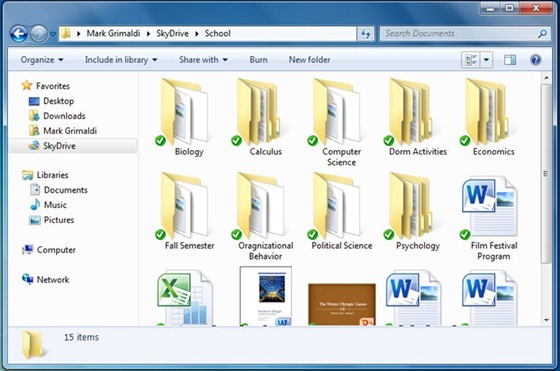Image resolution: width=560 pixels, height=371 pixels.
Task: Open the Share with menu
Action: (203, 60)
